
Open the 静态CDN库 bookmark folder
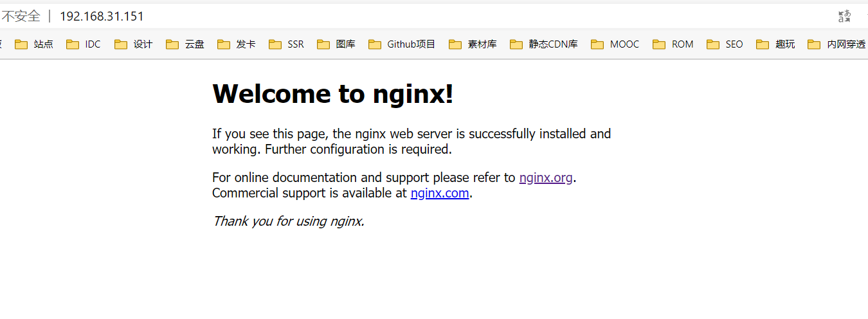coord(544,44)
